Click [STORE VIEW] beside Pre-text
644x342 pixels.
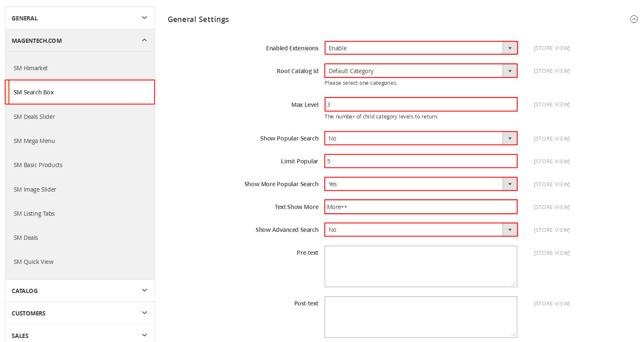tap(552, 253)
